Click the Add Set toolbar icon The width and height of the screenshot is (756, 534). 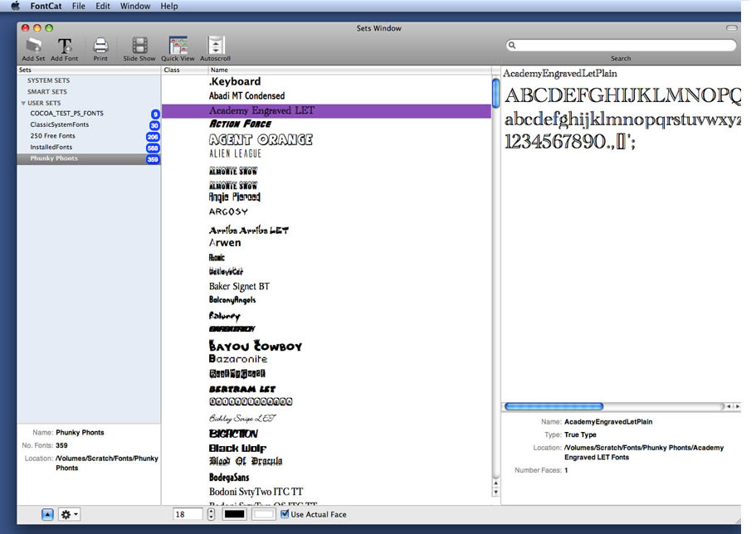[x=34, y=46]
